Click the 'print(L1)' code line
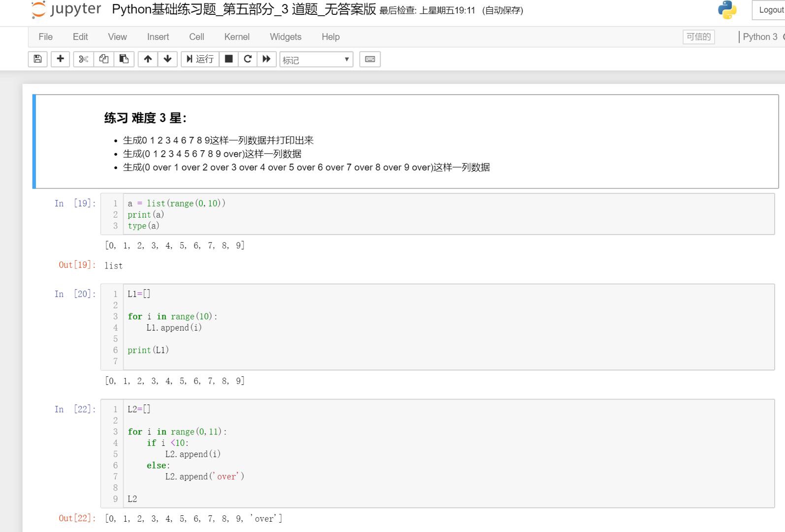The image size is (785, 532). click(148, 350)
